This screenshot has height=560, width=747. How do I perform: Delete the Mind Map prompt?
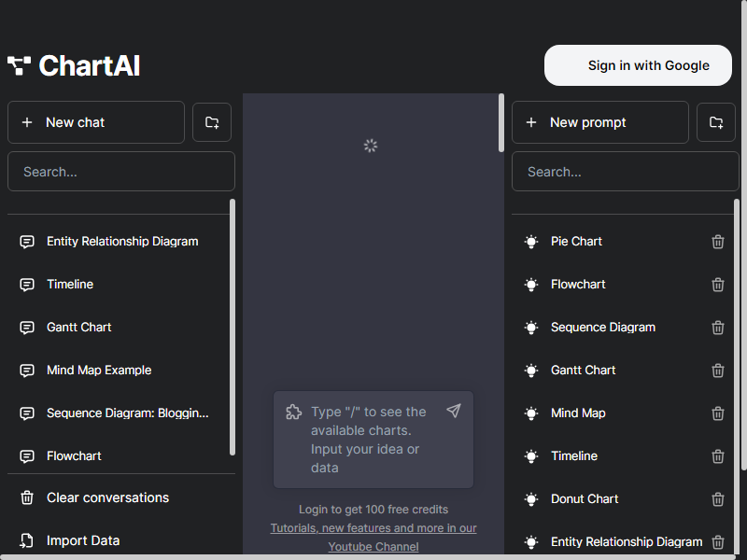click(x=718, y=413)
